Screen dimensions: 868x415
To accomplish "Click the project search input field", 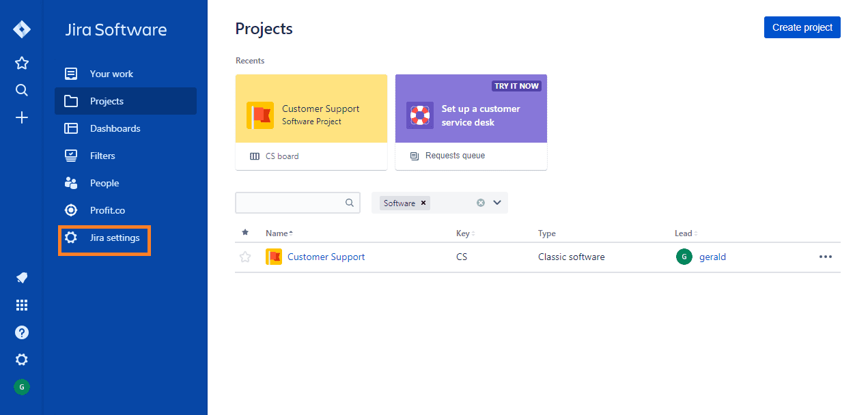I will [x=298, y=203].
